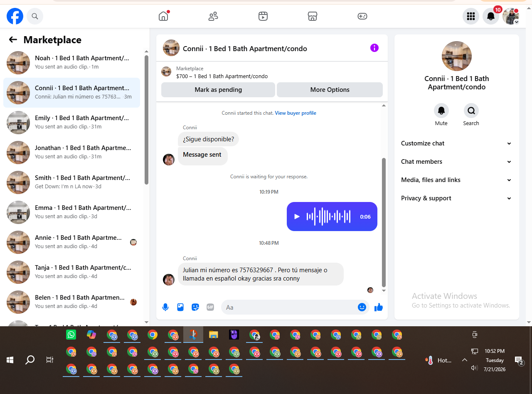The height and width of the screenshot is (394, 532).
Task: Send a thumbs-up like
Action: pos(378,307)
